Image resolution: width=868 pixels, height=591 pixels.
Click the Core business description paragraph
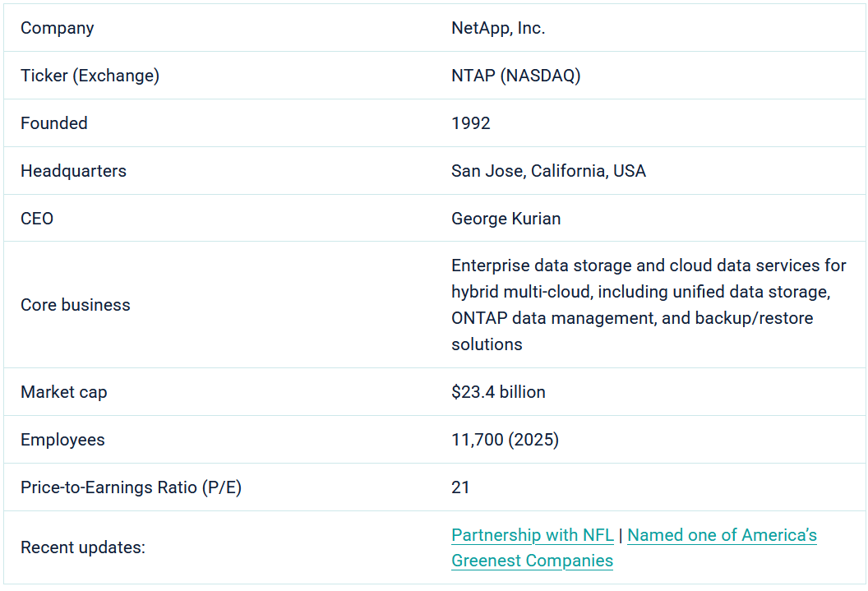click(648, 305)
